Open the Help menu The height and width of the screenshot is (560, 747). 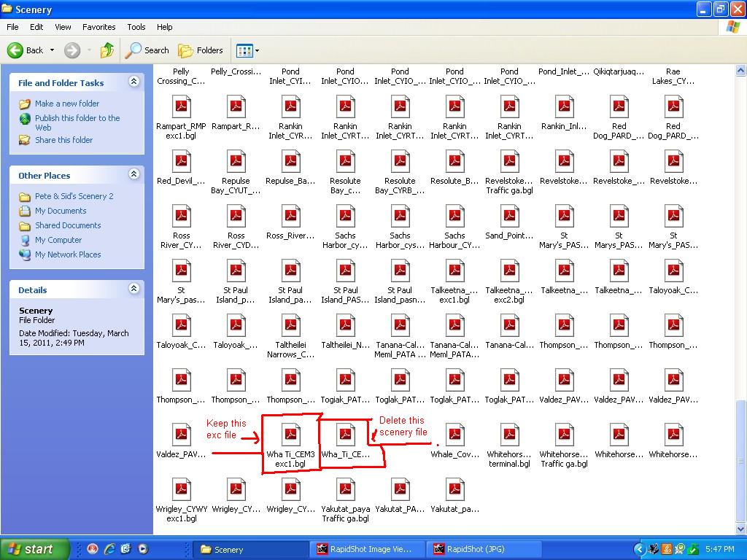click(164, 27)
